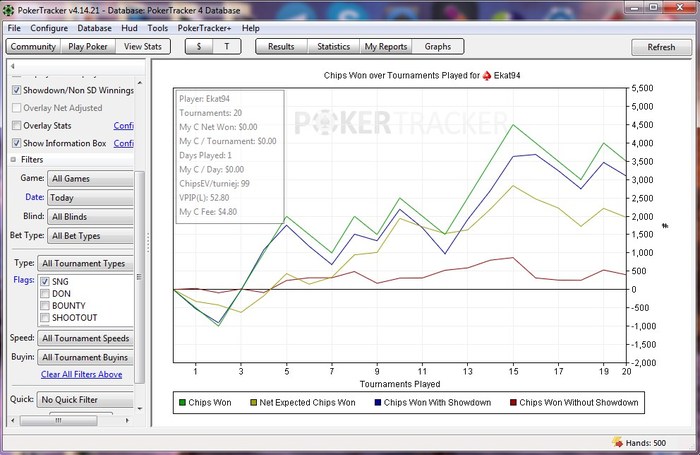Click the PokerTracker app icon in title bar
Screen dimensions: 700x455
[x=8, y=10]
